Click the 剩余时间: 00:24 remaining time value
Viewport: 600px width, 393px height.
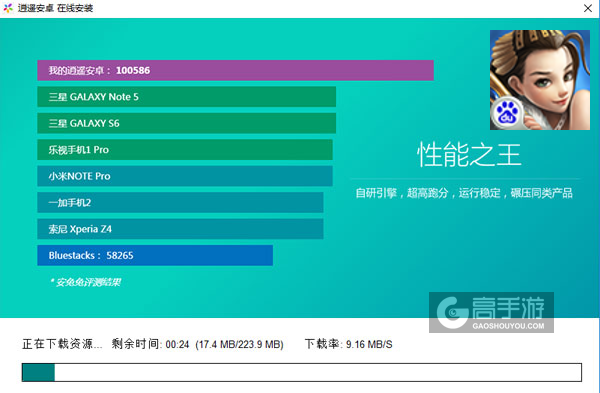(150, 344)
